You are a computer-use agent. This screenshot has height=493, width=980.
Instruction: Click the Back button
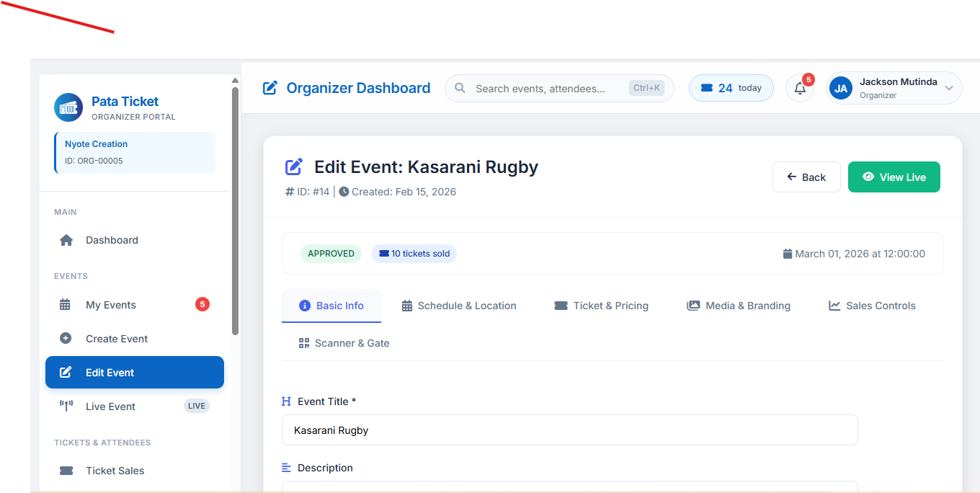(x=806, y=177)
